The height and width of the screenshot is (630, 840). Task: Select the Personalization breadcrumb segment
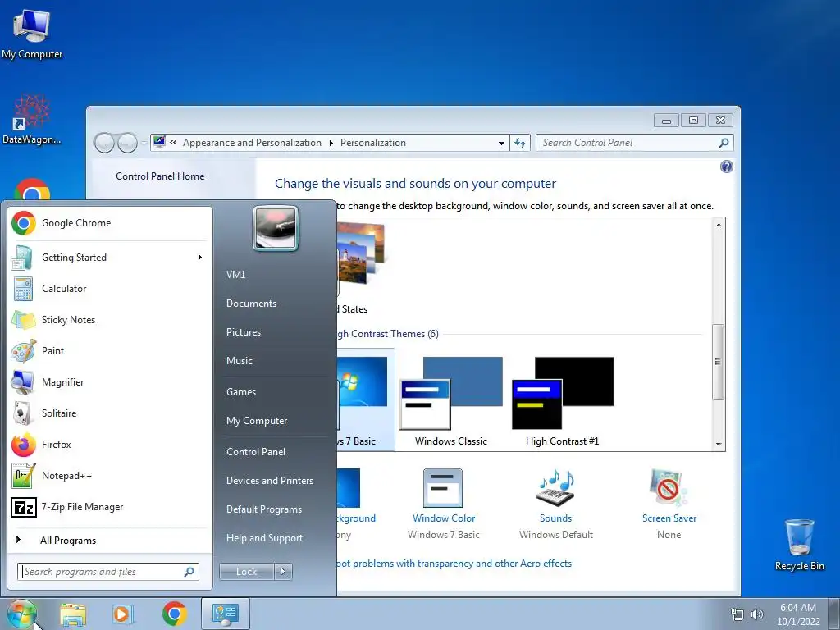[x=373, y=143]
